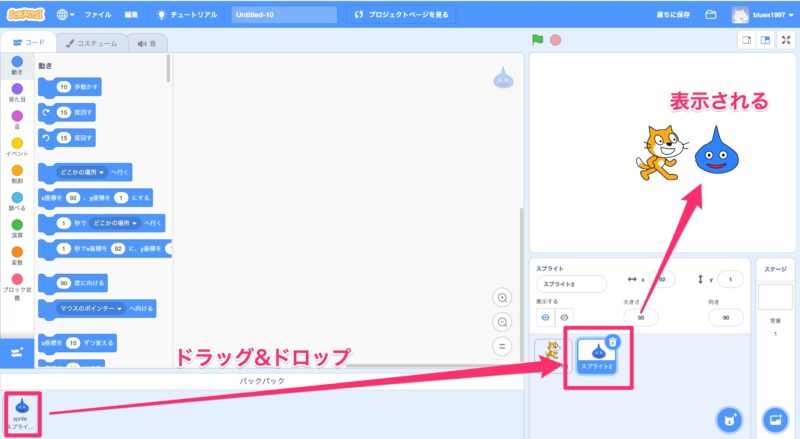The image size is (800, 439).
Task: Open the add extension button
Action: point(16,352)
